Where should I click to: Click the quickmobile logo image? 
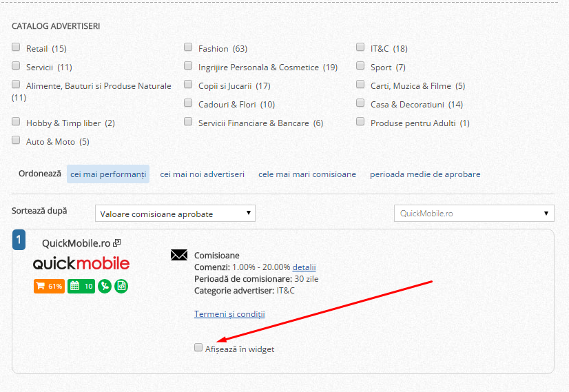pyautogui.click(x=81, y=264)
